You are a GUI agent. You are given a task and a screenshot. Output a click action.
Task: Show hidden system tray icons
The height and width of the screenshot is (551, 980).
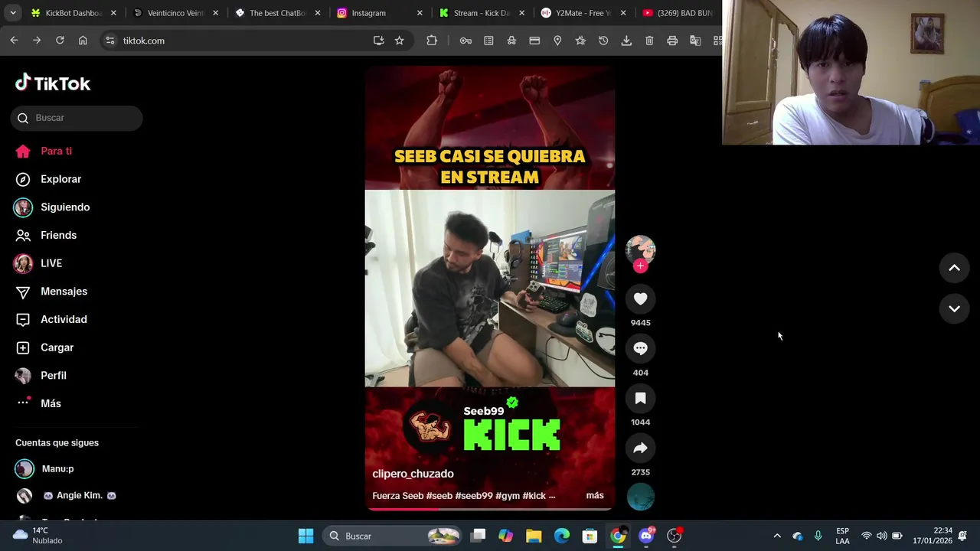pyautogui.click(x=777, y=536)
